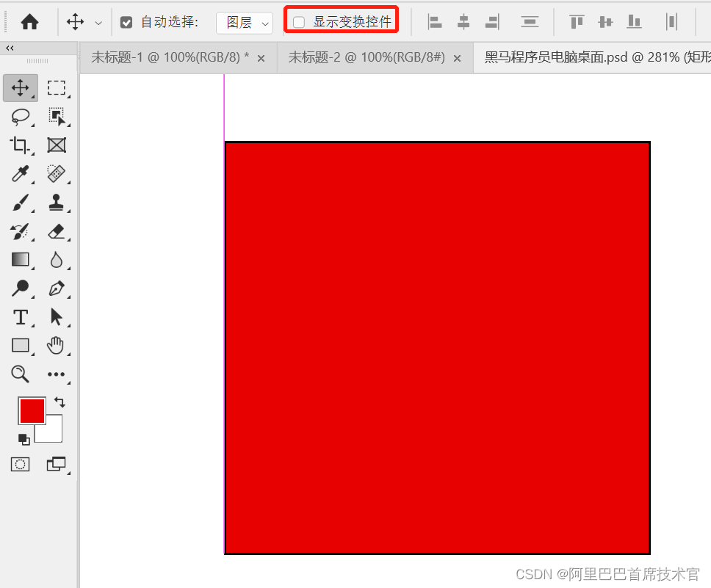Click the red square on canvas
Viewport: 711px width, 588px height.
point(438,348)
